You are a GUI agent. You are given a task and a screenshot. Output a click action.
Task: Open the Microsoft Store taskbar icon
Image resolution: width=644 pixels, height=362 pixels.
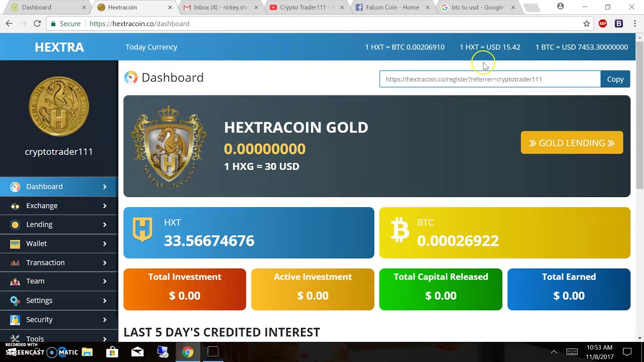click(x=112, y=352)
